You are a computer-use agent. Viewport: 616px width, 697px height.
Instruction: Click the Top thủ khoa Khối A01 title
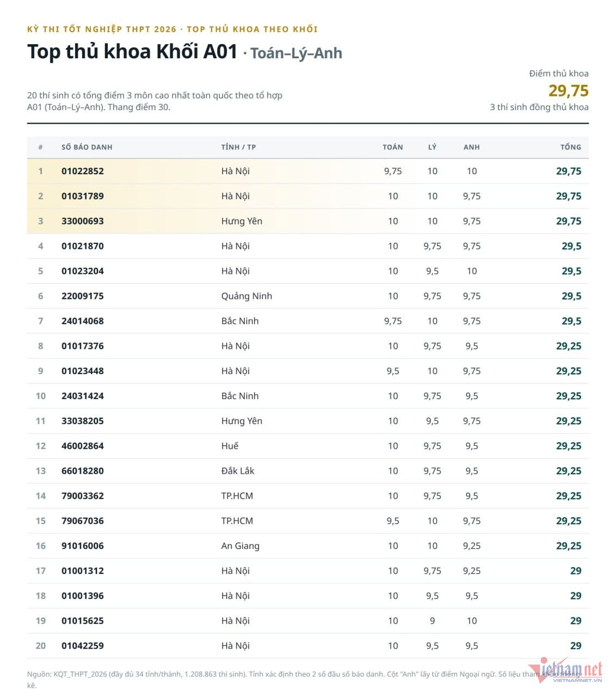[x=132, y=51]
